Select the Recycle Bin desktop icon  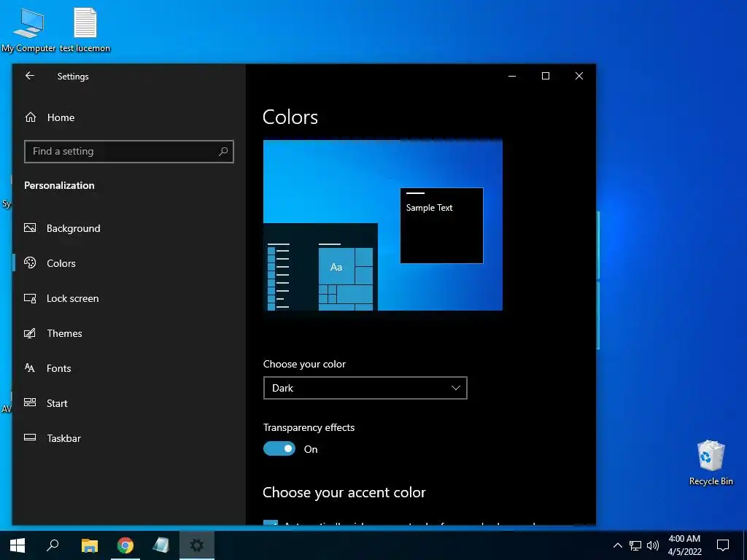pyautogui.click(x=711, y=462)
